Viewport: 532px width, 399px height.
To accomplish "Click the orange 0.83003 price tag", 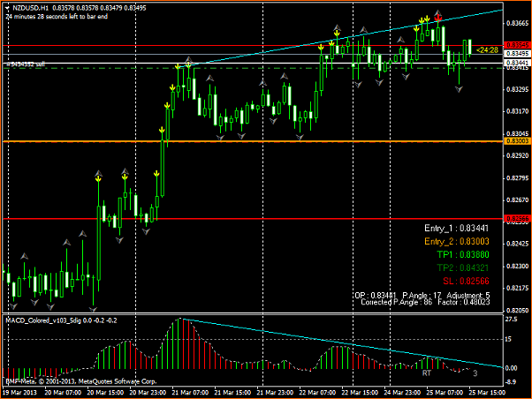I will (x=517, y=141).
